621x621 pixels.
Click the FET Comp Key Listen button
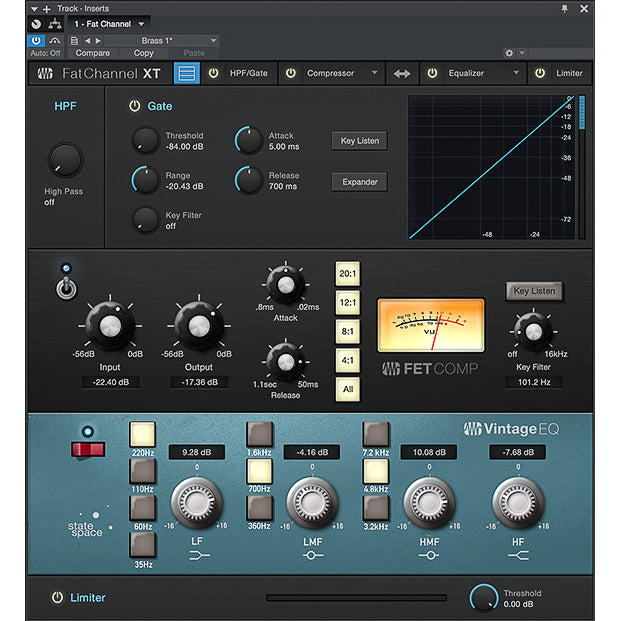[534, 291]
